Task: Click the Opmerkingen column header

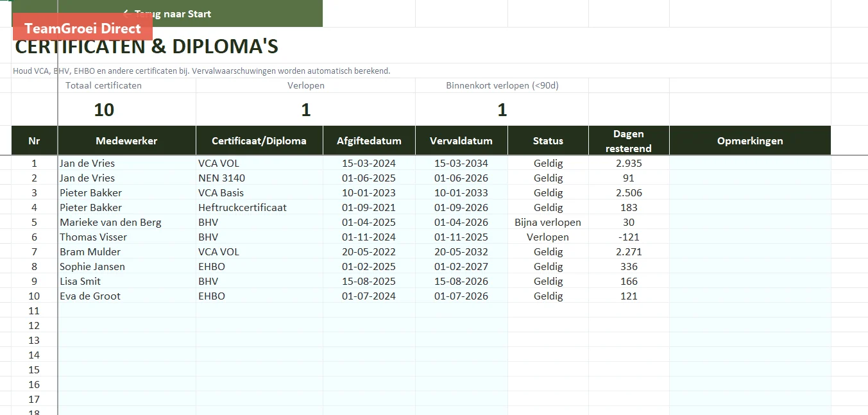Action: point(750,140)
